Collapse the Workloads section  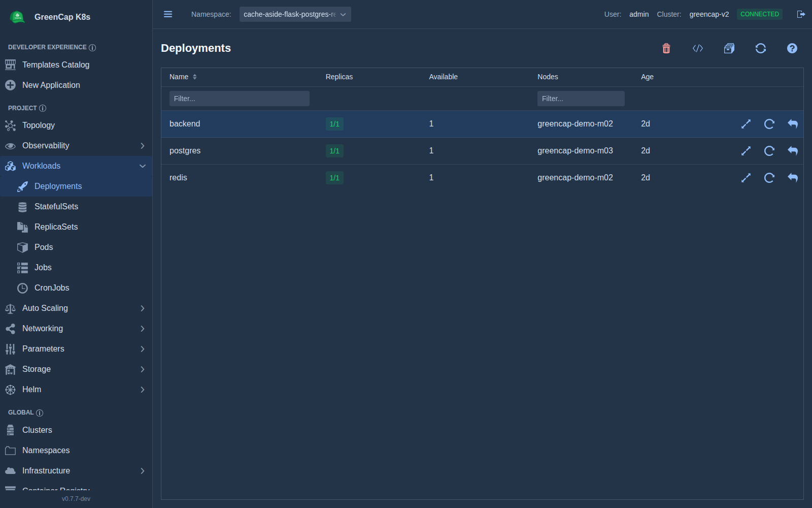click(76, 166)
